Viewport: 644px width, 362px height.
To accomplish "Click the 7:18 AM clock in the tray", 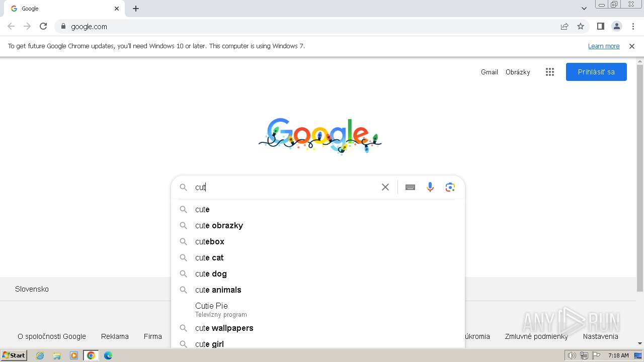I will click(618, 355).
